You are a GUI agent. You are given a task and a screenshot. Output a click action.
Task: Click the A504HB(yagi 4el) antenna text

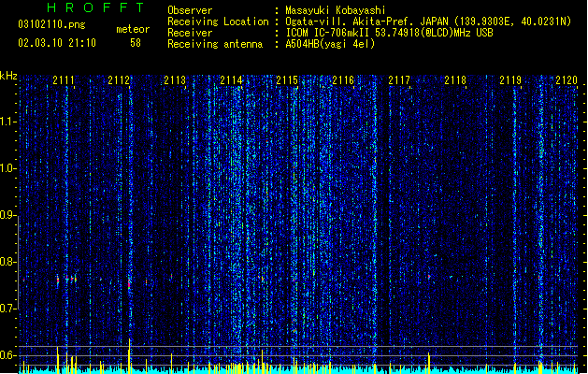330,44
